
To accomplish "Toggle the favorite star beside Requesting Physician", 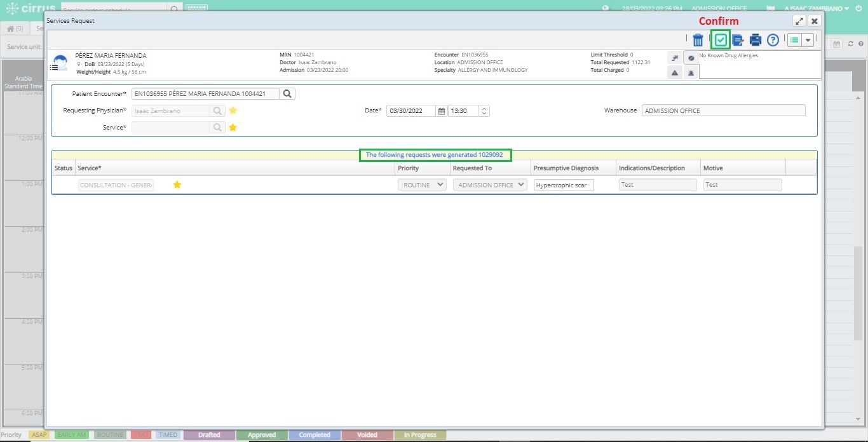I will [233, 110].
